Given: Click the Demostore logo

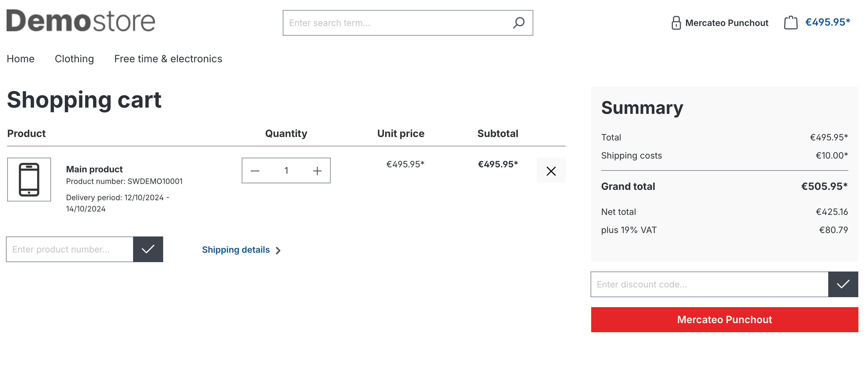Looking at the screenshot, I should click(x=81, y=20).
